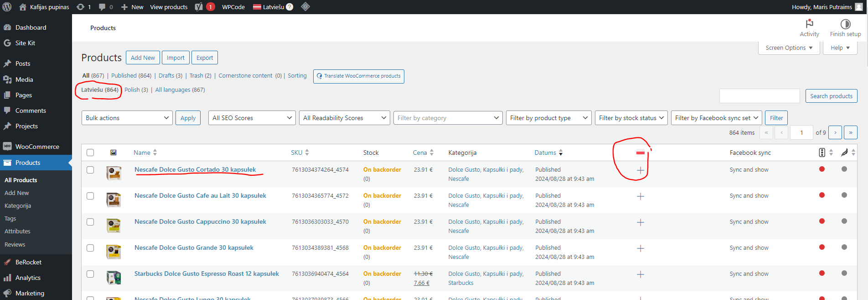
Task: Open the Polish (3) language filter link
Action: (136, 90)
